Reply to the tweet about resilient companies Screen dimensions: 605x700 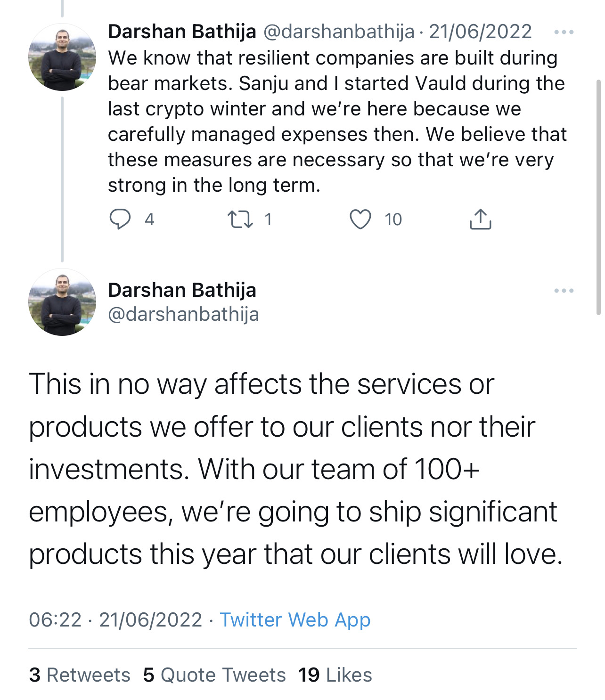120,220
